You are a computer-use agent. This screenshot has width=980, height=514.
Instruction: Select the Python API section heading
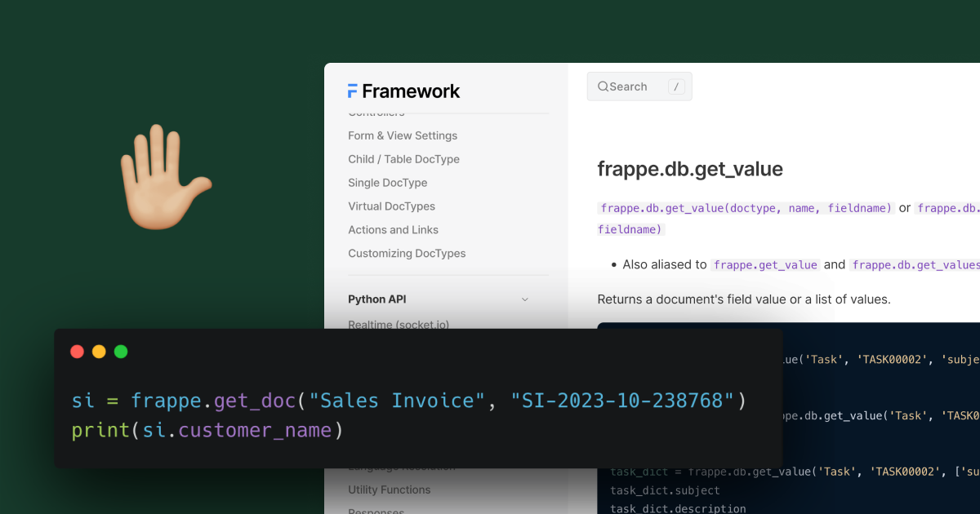tap(376, 299)
